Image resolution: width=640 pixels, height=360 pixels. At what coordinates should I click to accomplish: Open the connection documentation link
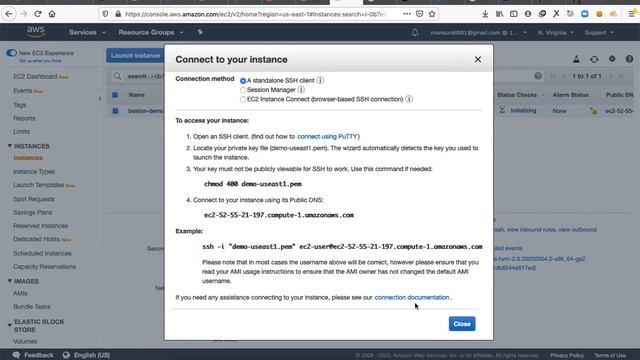412,297
